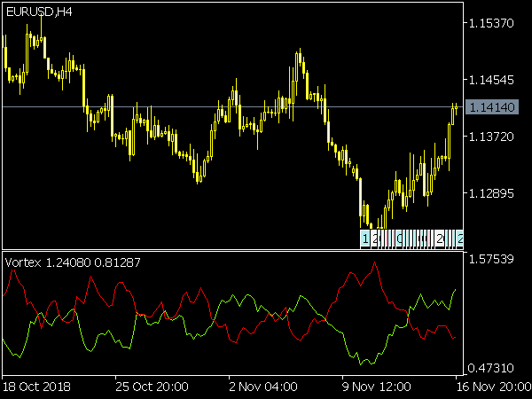
Task: Select the cyan marker labeled 0
Action: (399, 239)
